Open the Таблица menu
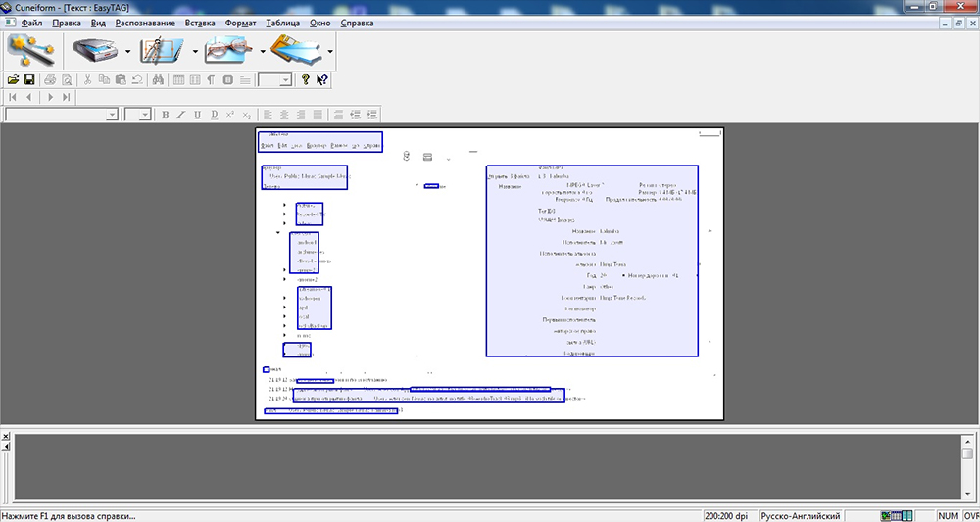Viewport: 980px width, 522px height. (282, 23)
